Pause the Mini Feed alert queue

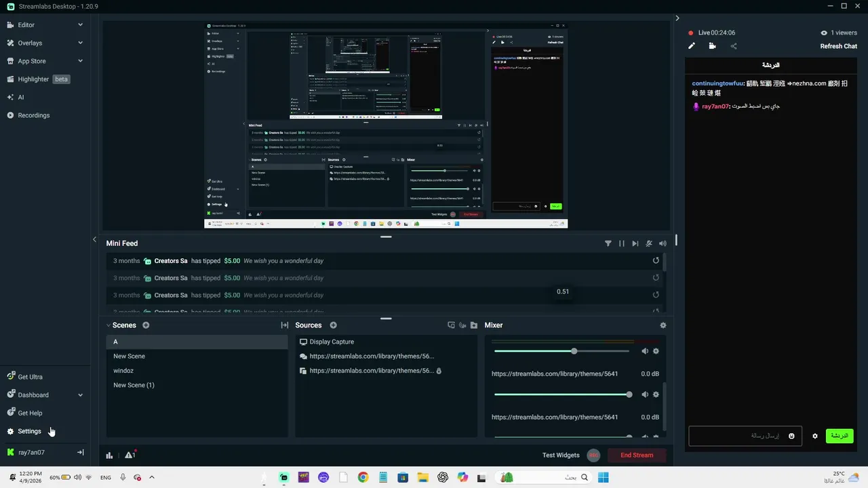(622, 243)
